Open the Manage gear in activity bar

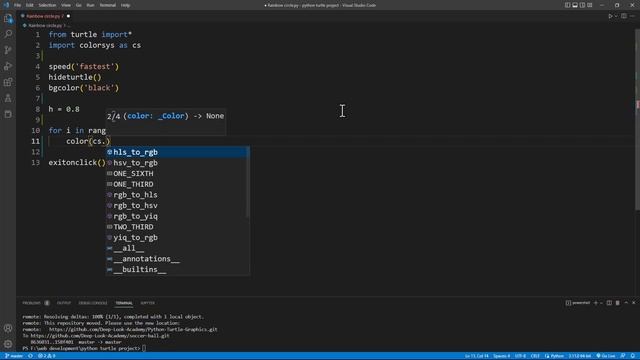point(8,344)
